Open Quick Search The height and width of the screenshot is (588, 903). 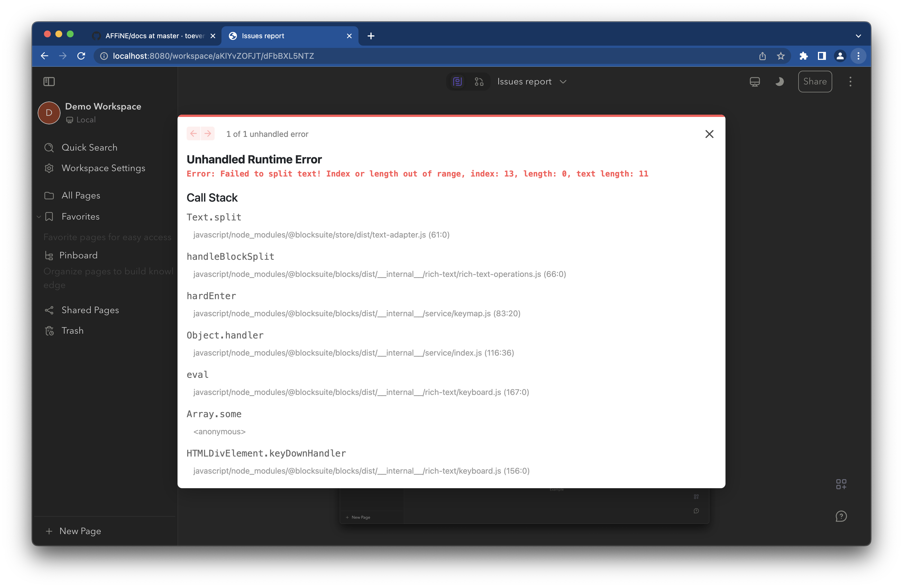(90, 147)
